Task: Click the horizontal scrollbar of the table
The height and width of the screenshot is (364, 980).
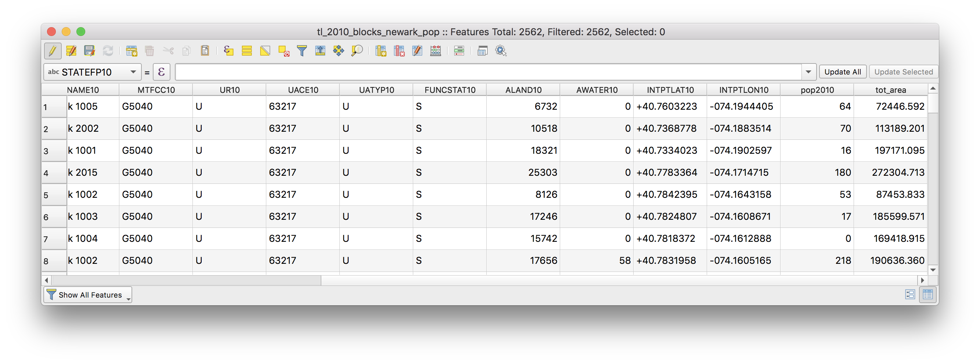Action: click(187, 280)
